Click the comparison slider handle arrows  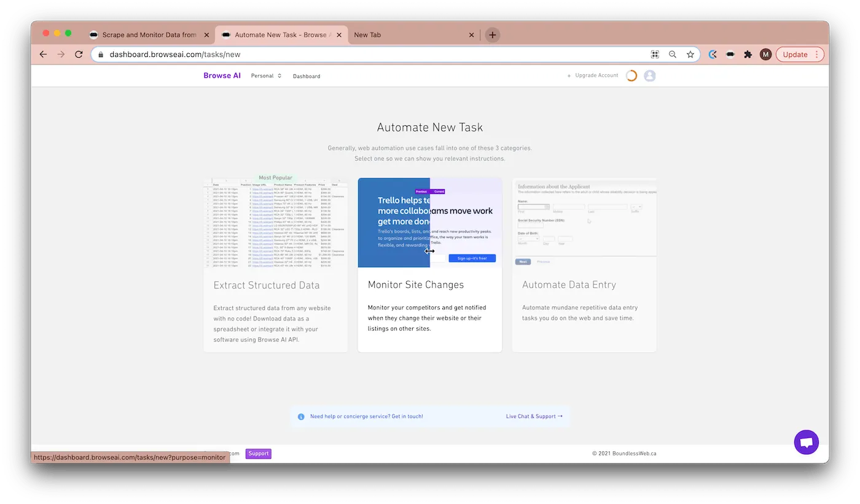coord(429,250)
